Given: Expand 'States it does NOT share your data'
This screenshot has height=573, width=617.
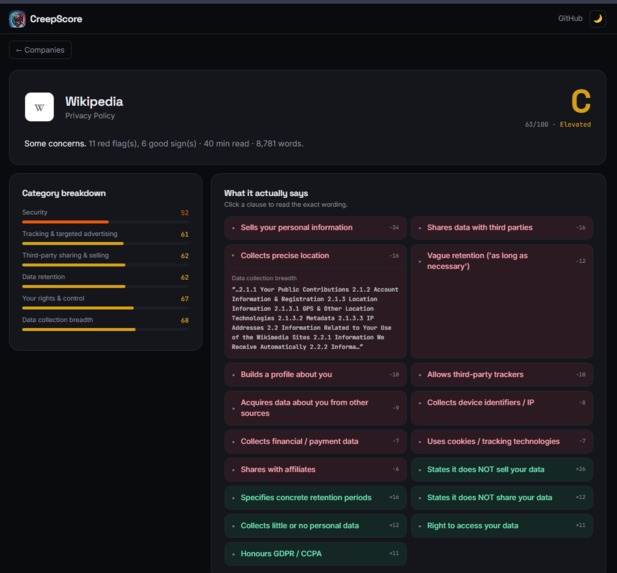Looking at the screenshot, I should coord(502,497).
